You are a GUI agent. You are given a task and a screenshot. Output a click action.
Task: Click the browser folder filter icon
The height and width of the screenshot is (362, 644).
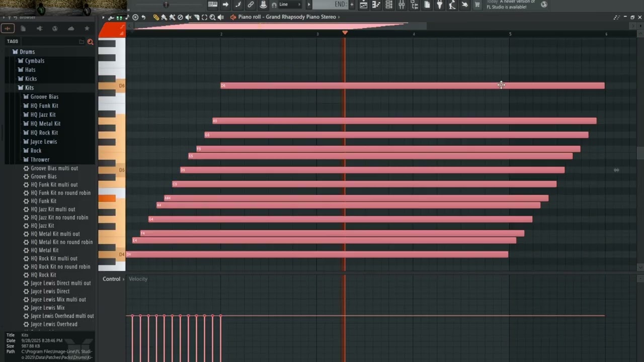(x=82, y=42)
